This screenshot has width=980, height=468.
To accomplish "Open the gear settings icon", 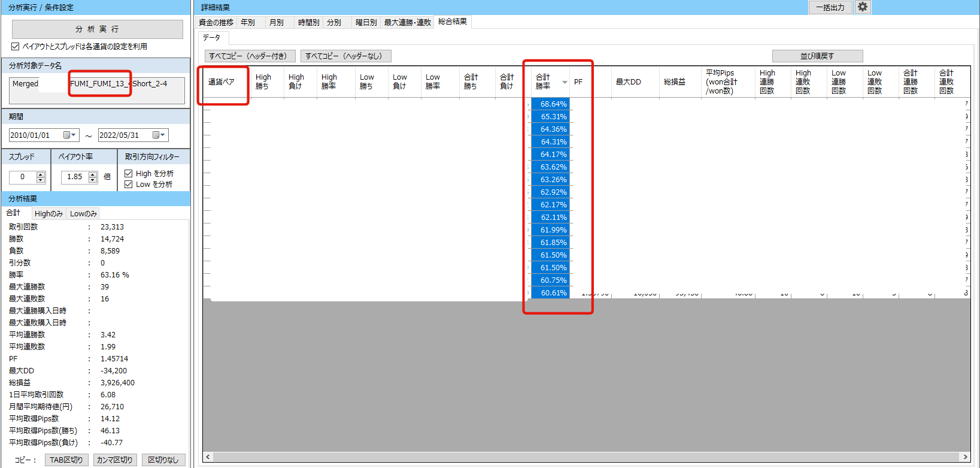I will [862, 7].
